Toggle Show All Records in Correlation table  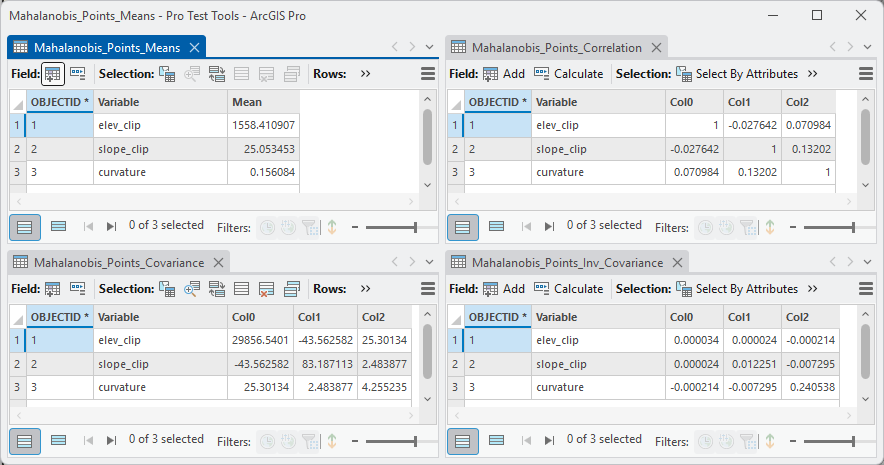pos(463,228)
